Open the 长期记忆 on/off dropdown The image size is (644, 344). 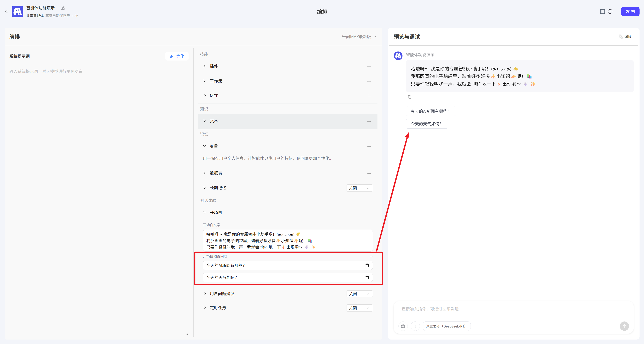pos(359,188)
